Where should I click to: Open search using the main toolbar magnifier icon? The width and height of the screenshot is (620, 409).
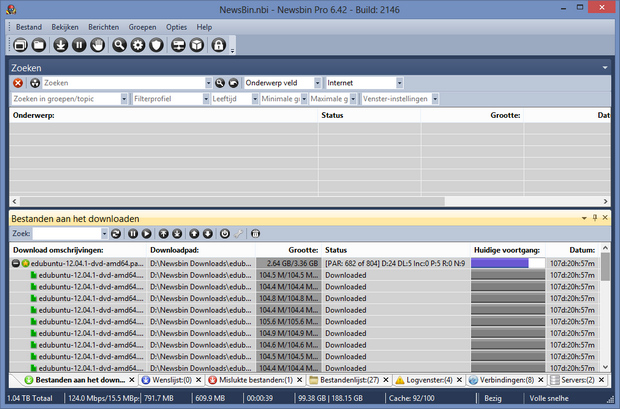(119, 45)
